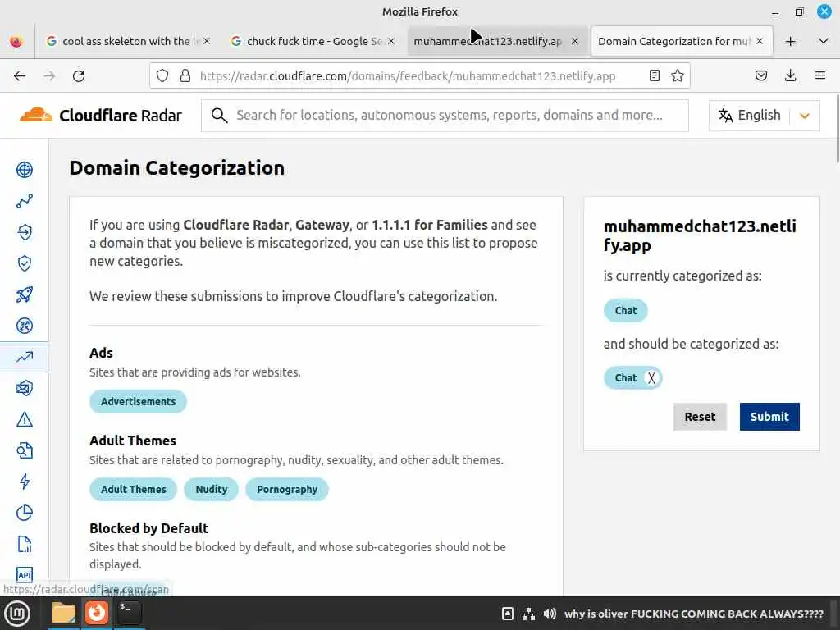The height and width of the screenshot is (630, 840).
Task: Open the API sidebar icon
Action: [x=24, y=574]
